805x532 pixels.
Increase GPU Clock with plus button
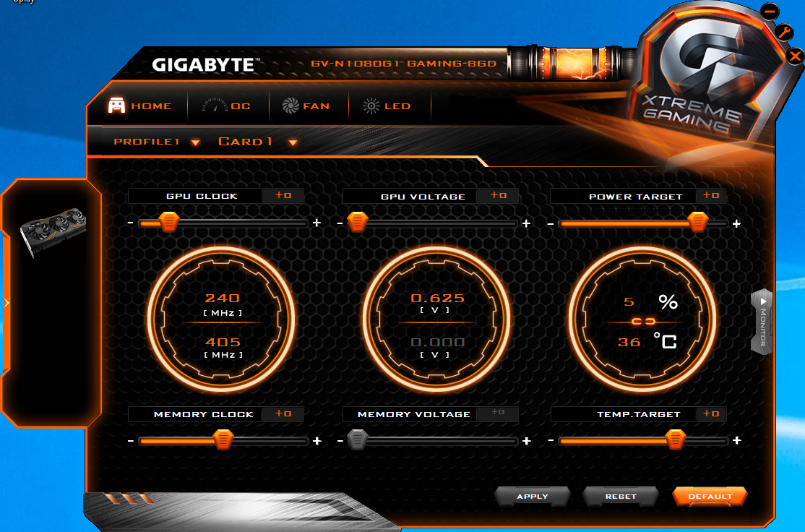317,223
